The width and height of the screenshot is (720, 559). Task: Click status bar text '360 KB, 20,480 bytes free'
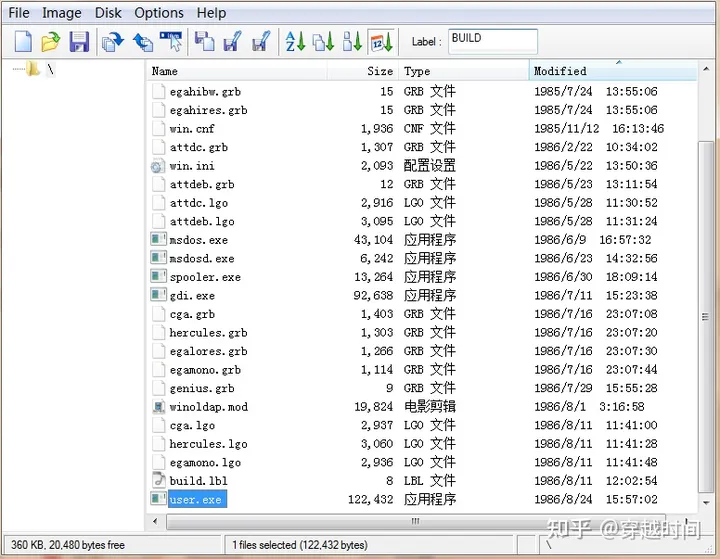pos(68,545)
